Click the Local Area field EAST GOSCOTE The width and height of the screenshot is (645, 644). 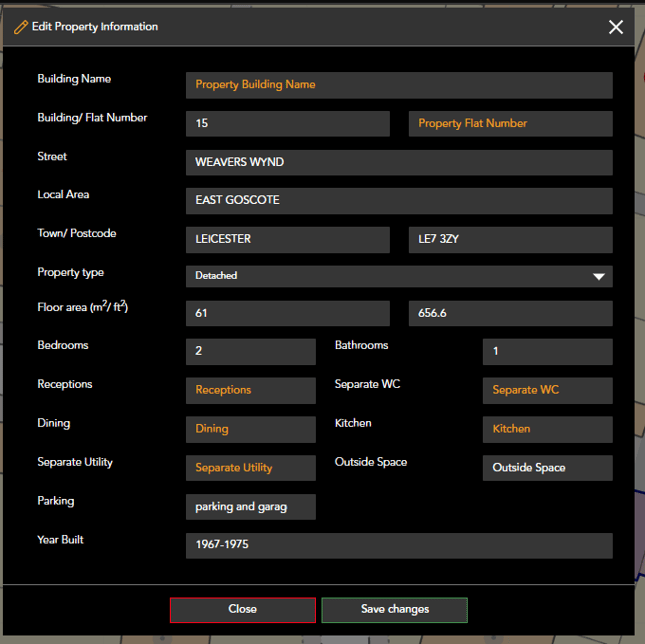398,201
